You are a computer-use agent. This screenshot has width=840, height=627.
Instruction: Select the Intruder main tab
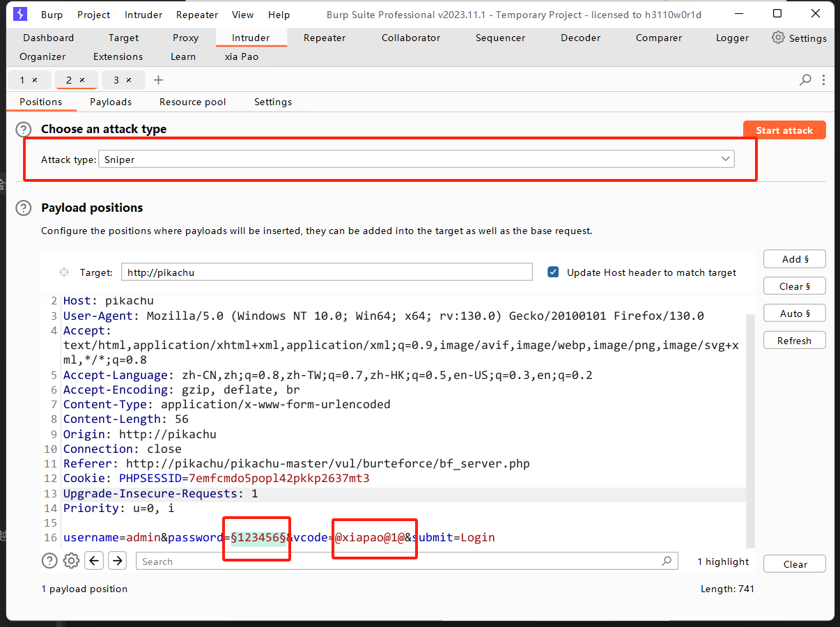pyautogui.click(x=251, y=38)
